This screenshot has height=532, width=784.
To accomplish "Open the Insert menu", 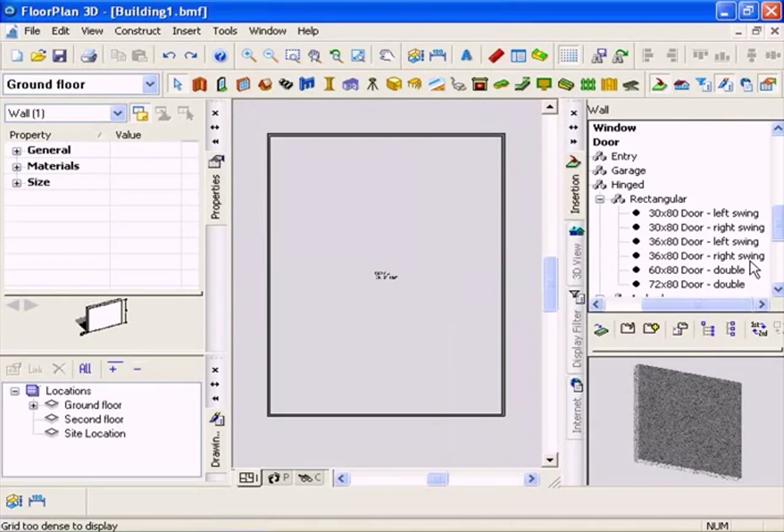I will click(x=186, y=31).
